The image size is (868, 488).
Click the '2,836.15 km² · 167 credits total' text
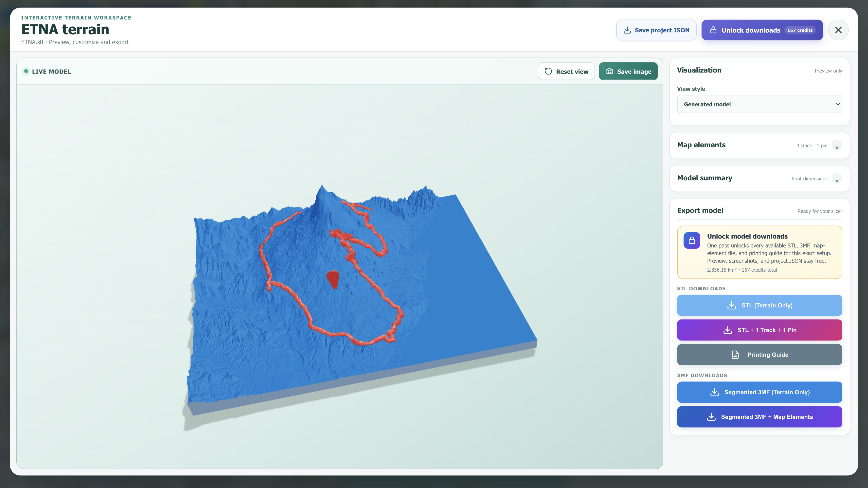(x=742, y=270)
